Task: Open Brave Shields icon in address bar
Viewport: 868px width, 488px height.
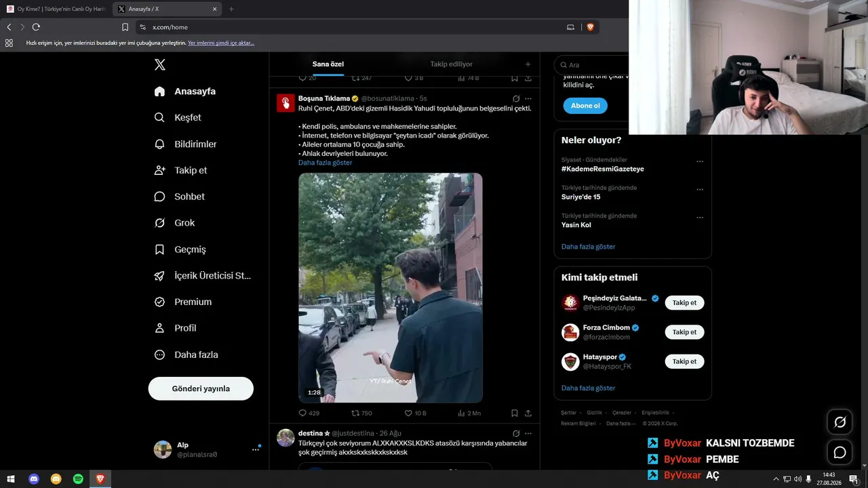Action: coord(590,27)
